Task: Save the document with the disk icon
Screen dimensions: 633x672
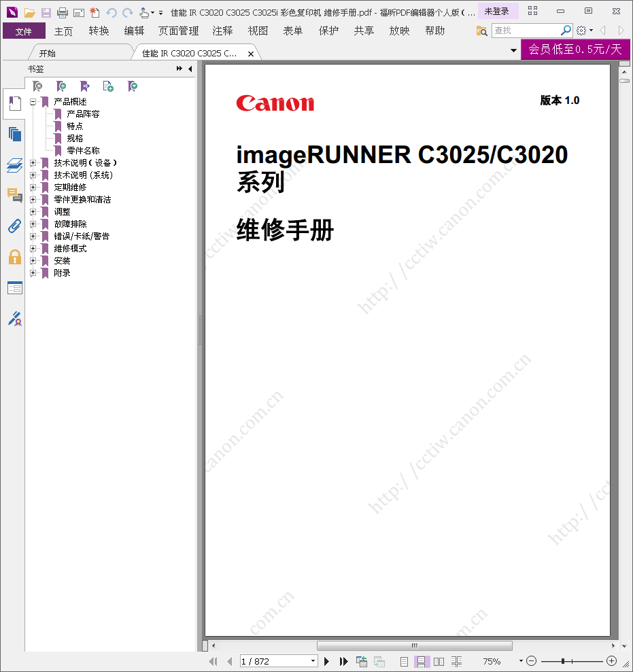Action: click(46, 13)
